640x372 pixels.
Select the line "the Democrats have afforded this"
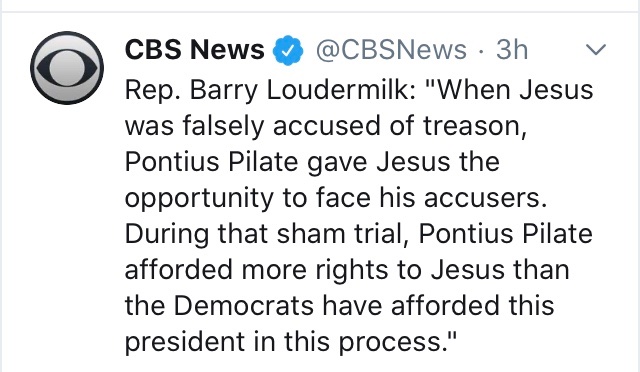[339, 305]
